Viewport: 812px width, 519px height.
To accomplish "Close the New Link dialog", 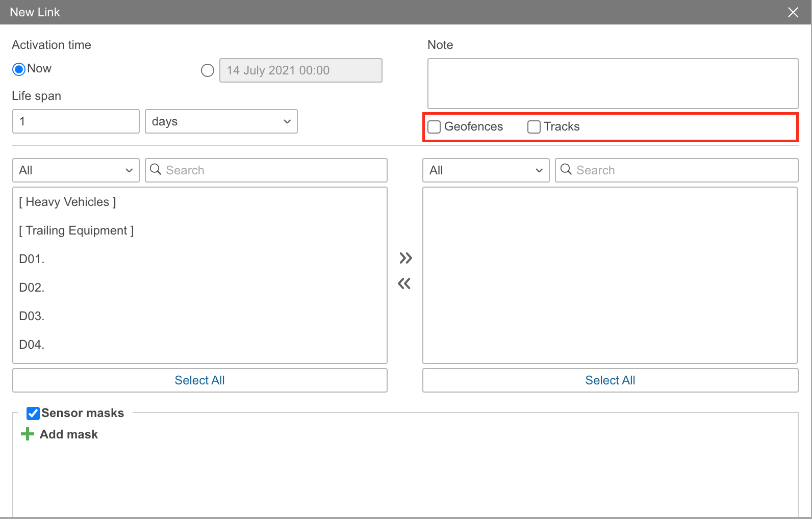I will click(x=793, y=12).
